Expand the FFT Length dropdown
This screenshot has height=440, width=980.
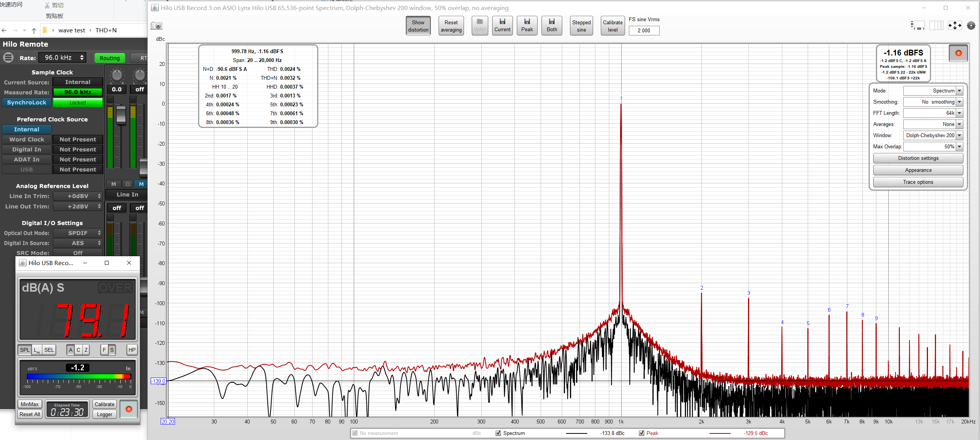tap(933, 113)
